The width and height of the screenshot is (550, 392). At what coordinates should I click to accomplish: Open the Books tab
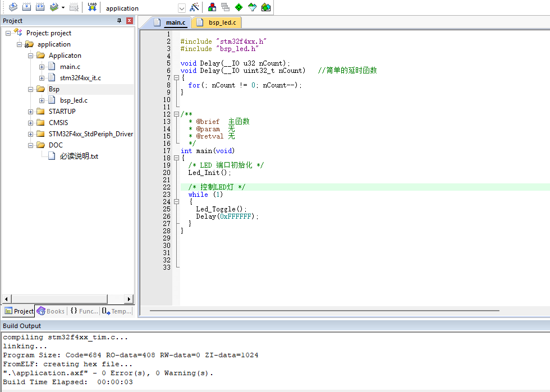(51, 311)
